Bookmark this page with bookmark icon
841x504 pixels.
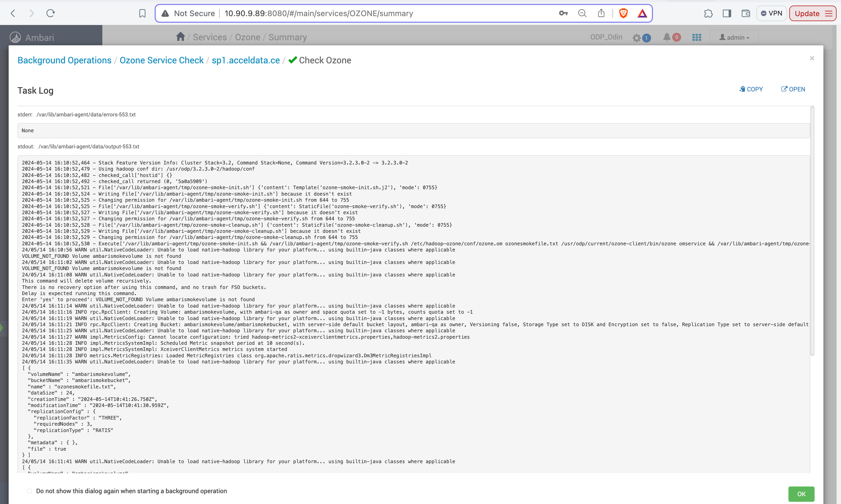(142, 13)
